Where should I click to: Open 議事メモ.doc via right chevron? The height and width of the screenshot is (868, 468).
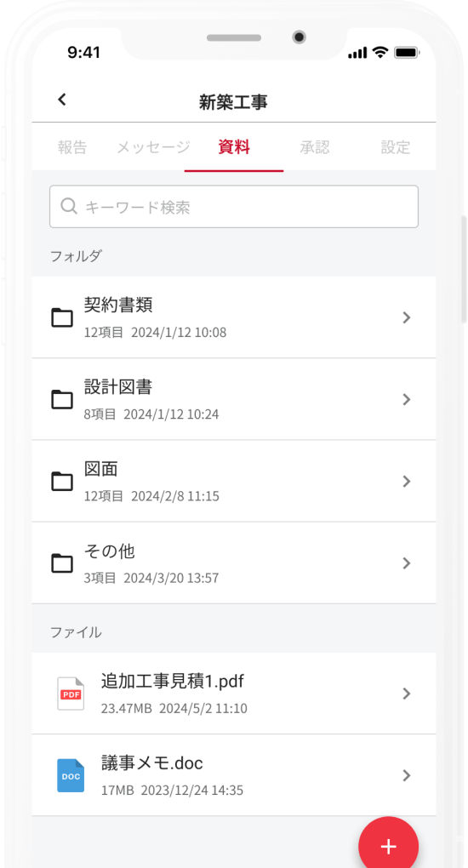[x=407, y=775]
